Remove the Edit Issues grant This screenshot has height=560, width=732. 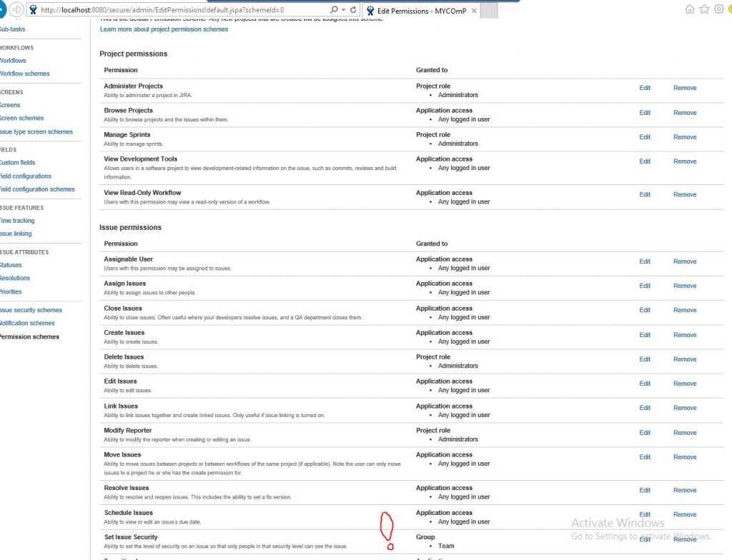click(x=685, y=383)
